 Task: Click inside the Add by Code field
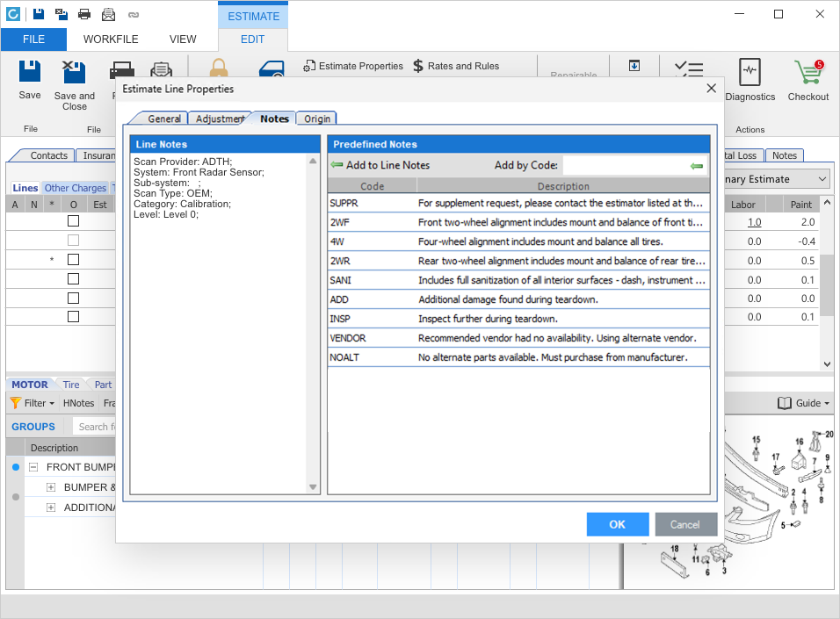pyautogui.click(x=626, y=165)
